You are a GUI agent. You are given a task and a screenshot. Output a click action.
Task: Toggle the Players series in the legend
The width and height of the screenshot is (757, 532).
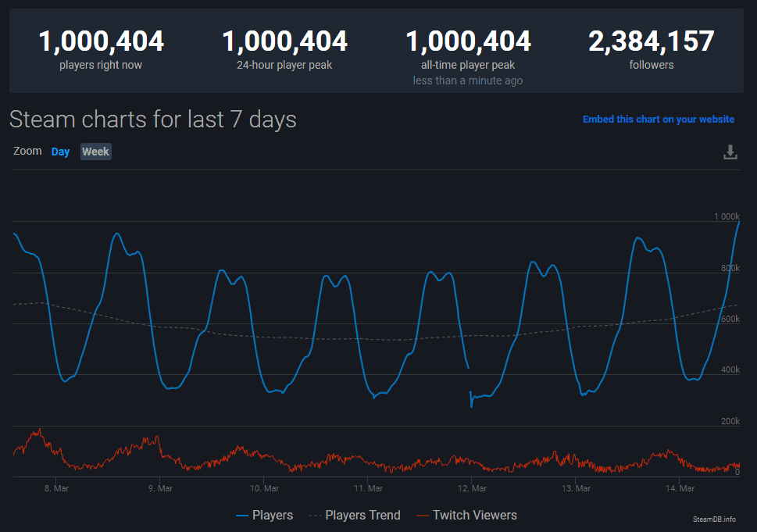click(264, 515)
